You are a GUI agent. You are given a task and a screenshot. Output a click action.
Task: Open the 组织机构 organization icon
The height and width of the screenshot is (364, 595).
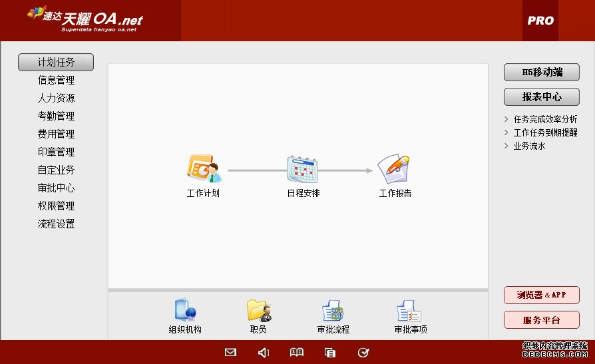pyautogui.click(x=185, y=311)
